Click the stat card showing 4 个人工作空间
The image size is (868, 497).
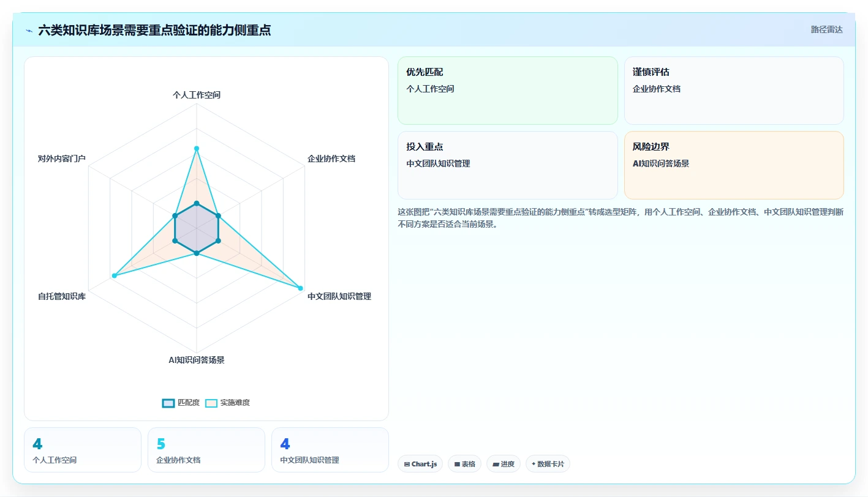click(83, 450)
